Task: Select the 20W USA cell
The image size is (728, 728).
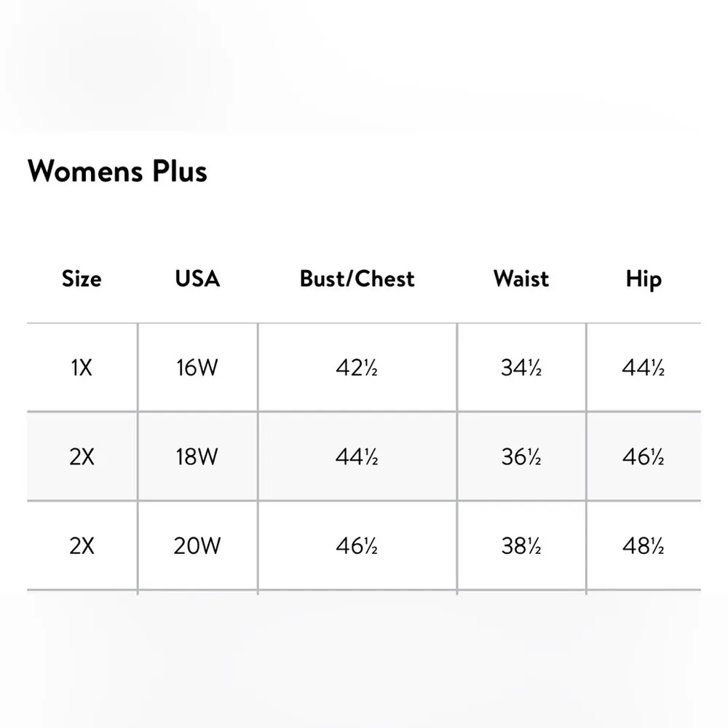Action: tap(197, 546)
